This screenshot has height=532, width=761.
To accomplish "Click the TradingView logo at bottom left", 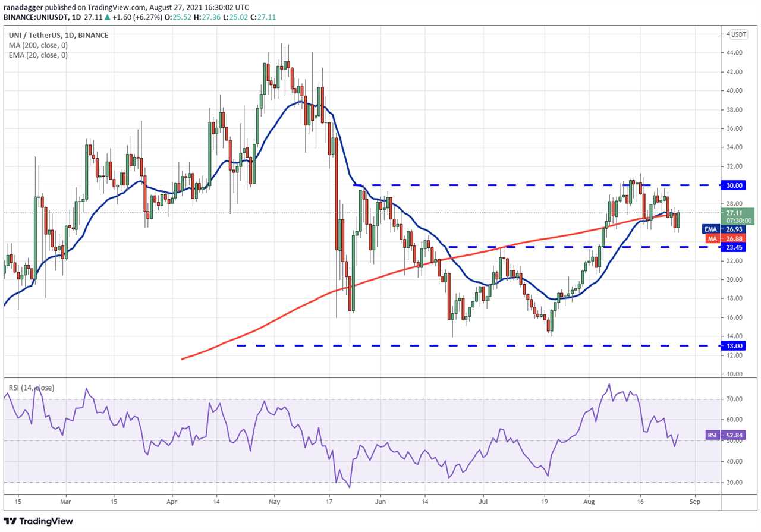I will tap(39, 521).
